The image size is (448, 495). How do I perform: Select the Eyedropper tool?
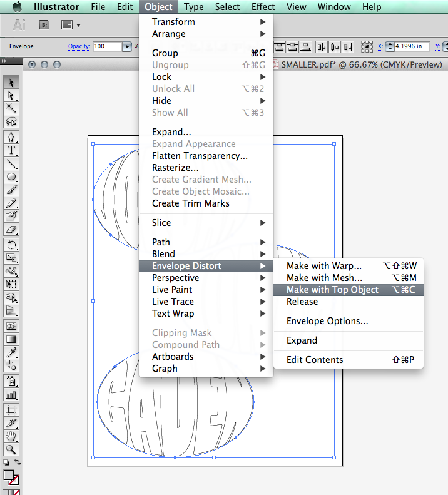[x=11, y=352]
